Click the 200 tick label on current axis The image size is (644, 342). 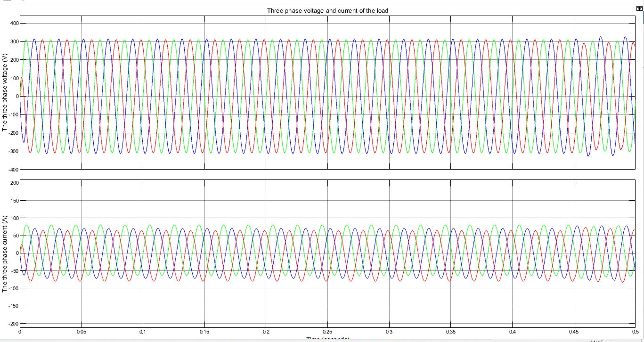[x=13, y=183]
